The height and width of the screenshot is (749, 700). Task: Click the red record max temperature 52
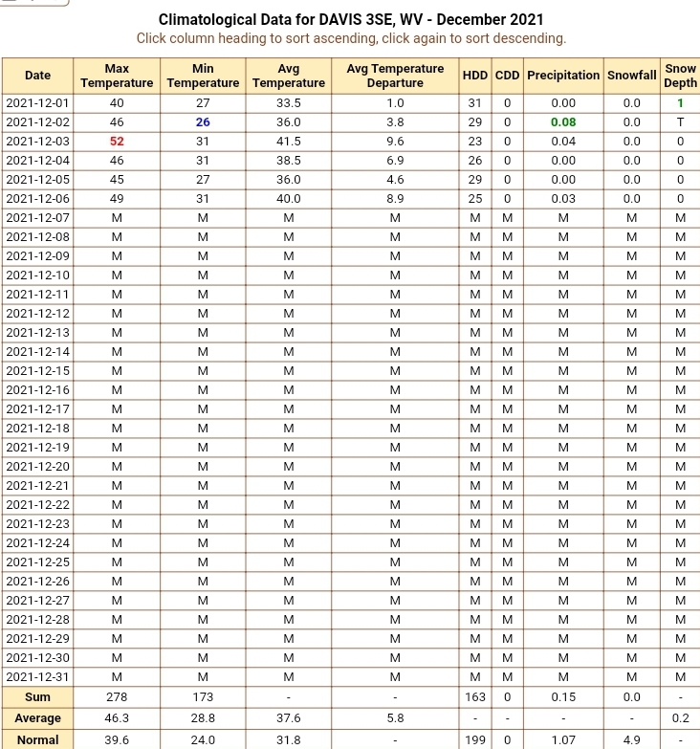pos(117,142)
